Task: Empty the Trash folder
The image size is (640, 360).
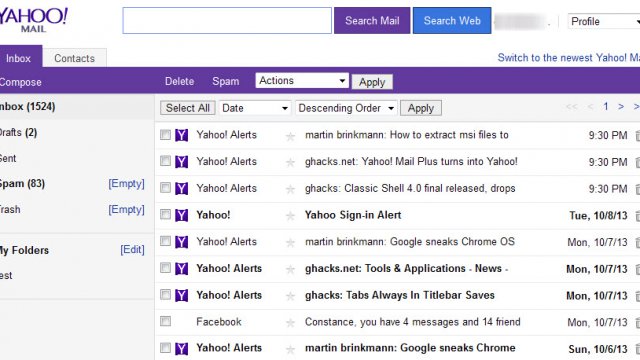Action: (x=126, y=209)
